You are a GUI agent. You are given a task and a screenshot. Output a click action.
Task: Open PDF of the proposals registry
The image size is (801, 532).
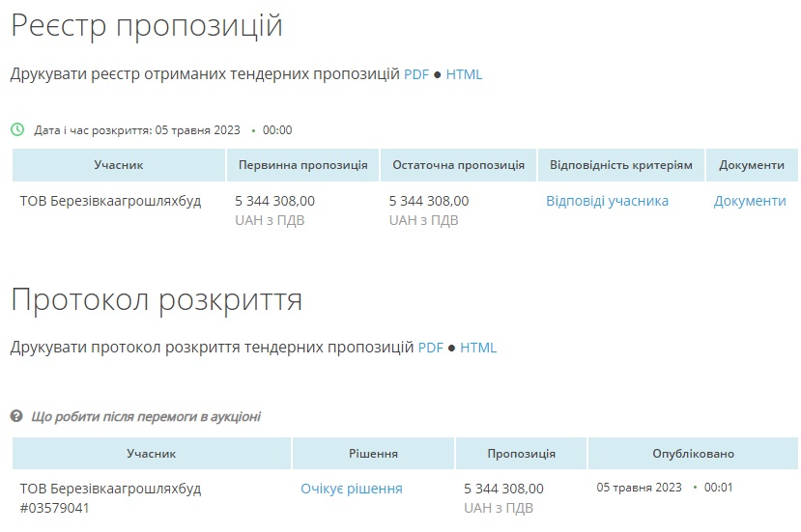(415, 74)
